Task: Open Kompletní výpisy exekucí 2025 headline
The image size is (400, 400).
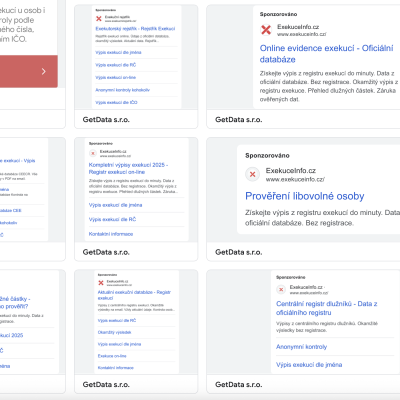Action: [x=128, y=168]
